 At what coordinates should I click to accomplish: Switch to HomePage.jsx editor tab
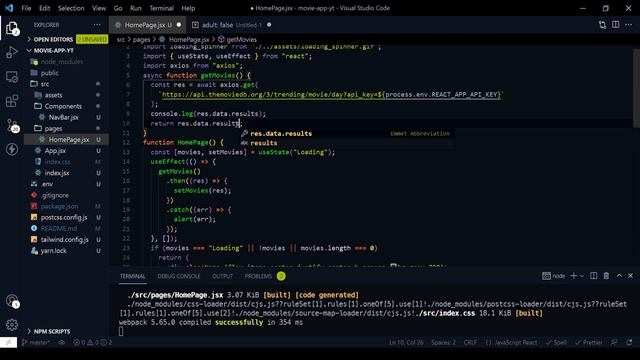(147, 25)
